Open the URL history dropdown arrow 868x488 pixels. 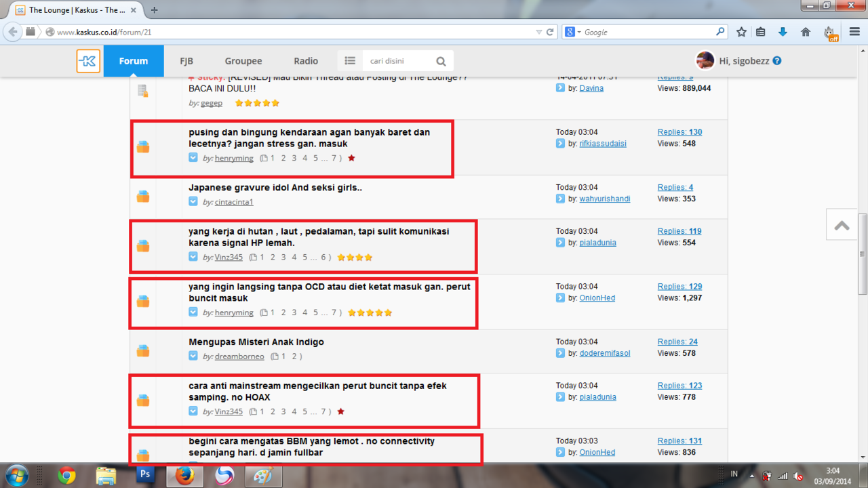coord(539,32)
